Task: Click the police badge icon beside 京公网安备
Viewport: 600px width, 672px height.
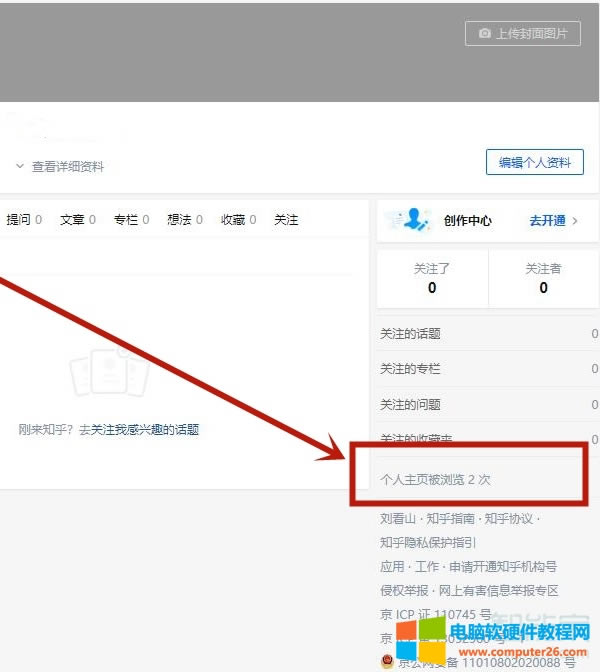Action: (387, 661)
